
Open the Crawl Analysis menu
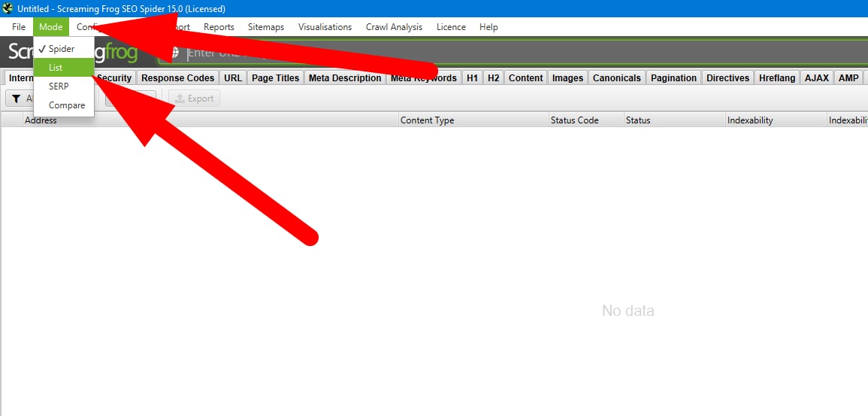394,26
